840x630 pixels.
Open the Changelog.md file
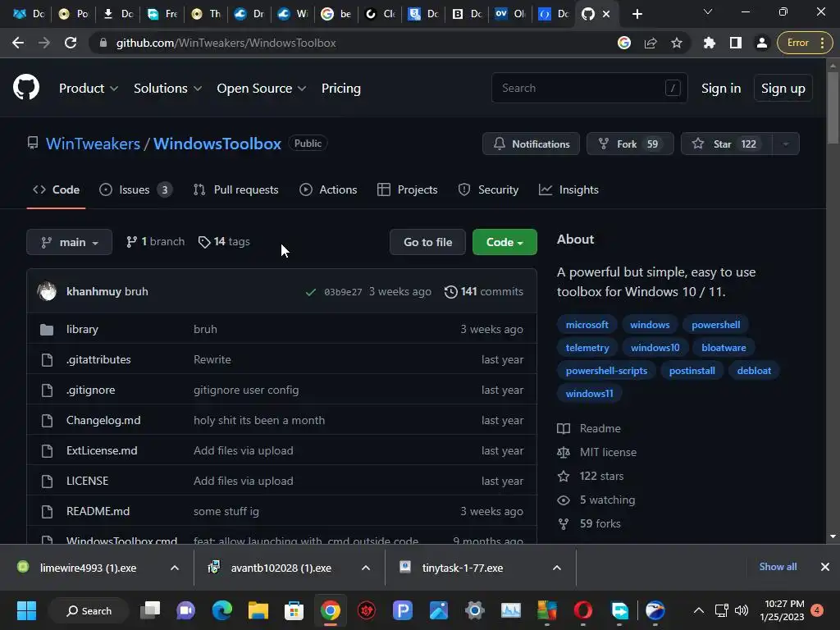pyautogui.click(x=103, y=420)
